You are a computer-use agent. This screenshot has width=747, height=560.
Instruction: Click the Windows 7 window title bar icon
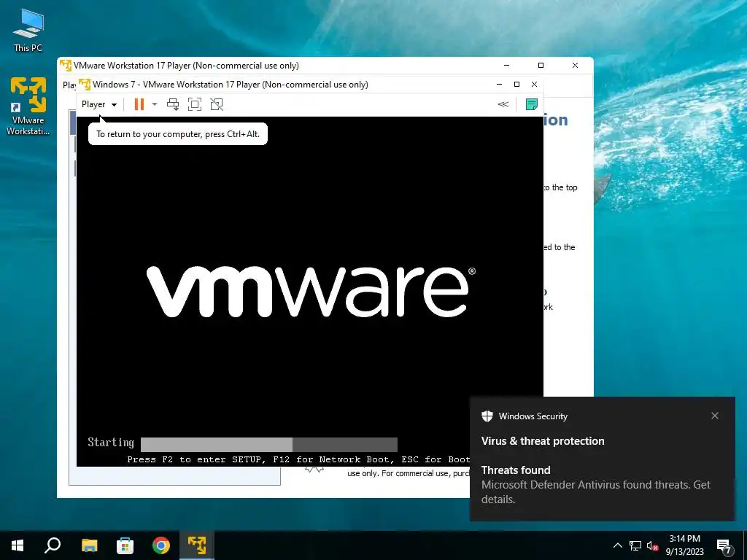tap(85, 85)
